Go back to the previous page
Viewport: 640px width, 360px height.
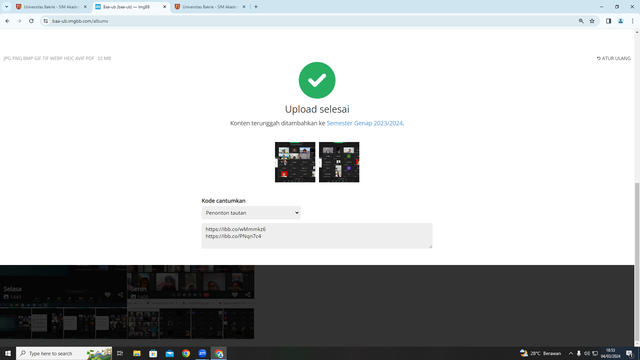[x=7, y=21]
